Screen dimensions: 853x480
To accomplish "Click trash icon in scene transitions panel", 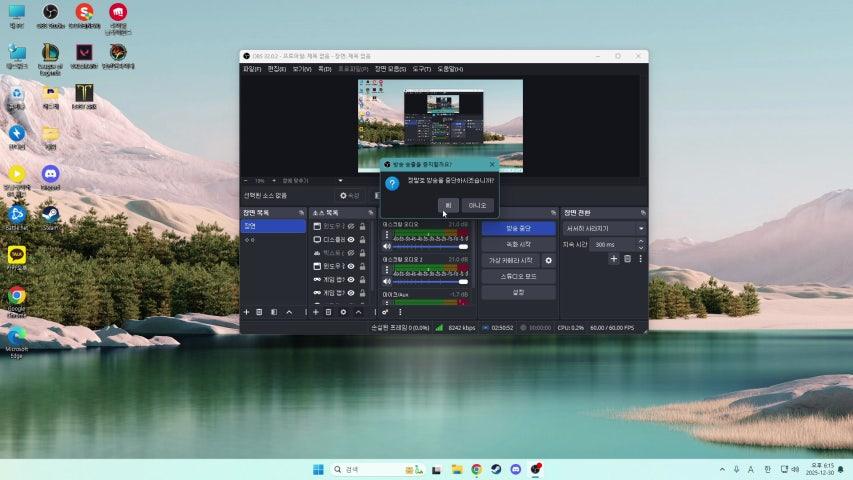I will 627,259.
